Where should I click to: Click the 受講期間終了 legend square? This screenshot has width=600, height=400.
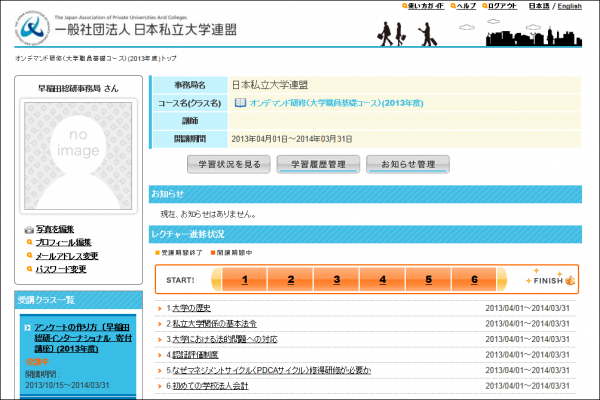tap(157, 253)
